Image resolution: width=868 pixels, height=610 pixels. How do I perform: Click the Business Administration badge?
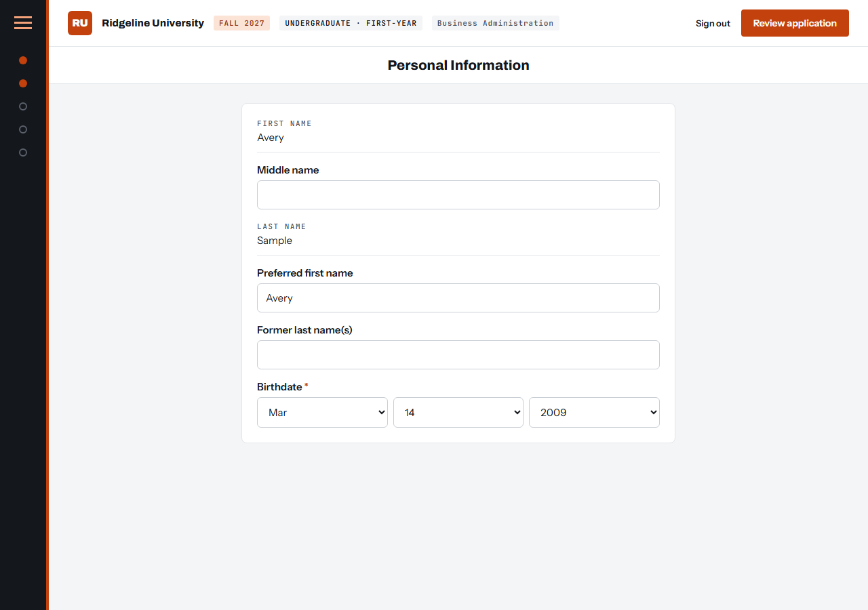(x=495, y=23)
